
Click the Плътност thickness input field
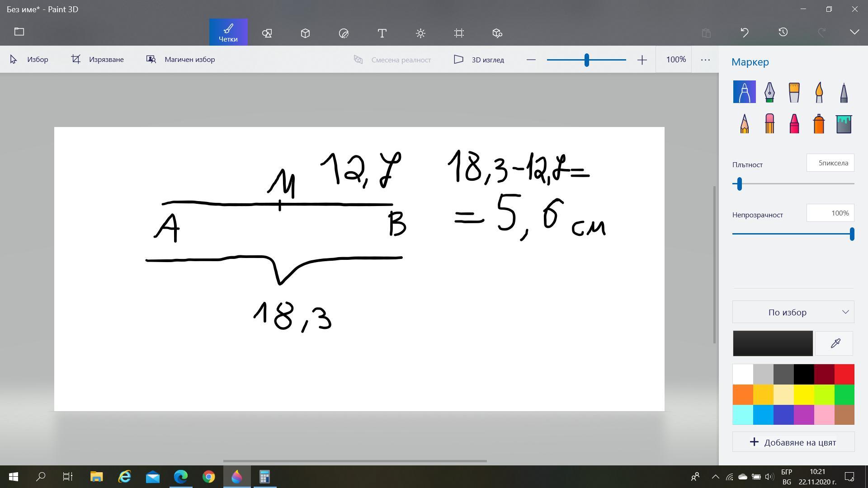tap(830, 163)
